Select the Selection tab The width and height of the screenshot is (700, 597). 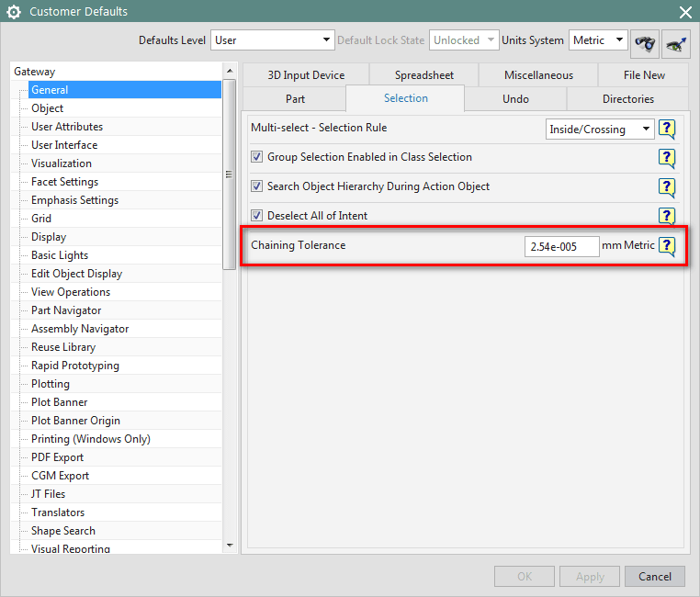(x=405, y=98)
